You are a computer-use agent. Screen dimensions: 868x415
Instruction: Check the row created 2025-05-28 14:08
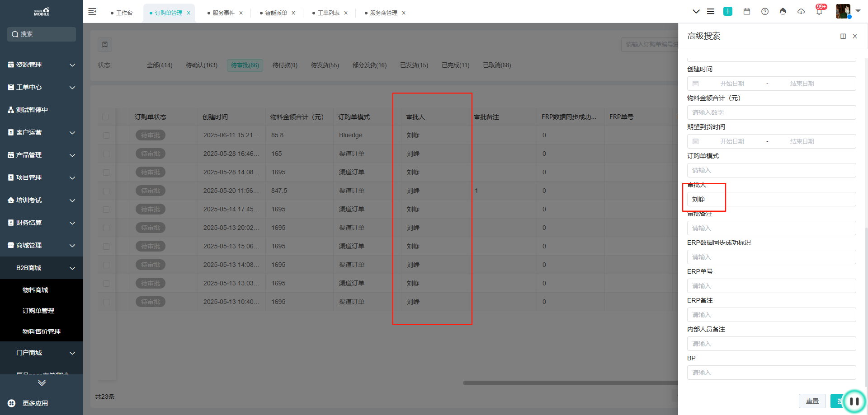106,173
